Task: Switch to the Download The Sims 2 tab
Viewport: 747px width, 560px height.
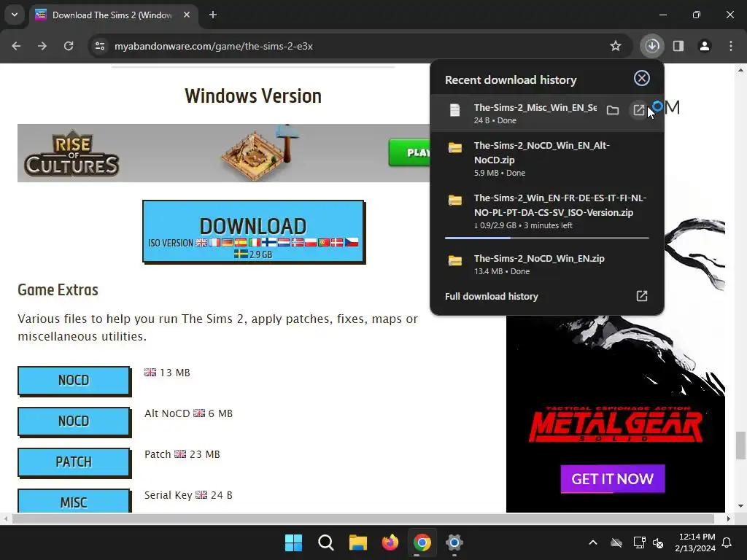Action: point(113,15)
